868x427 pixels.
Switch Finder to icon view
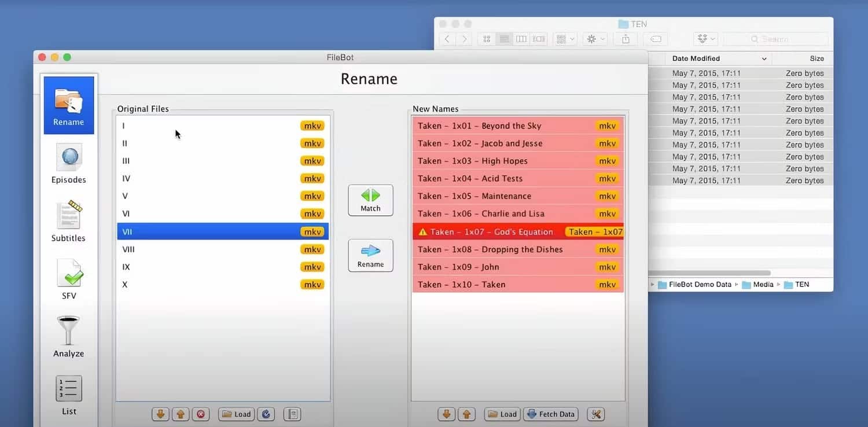click(x=487, y=39)
